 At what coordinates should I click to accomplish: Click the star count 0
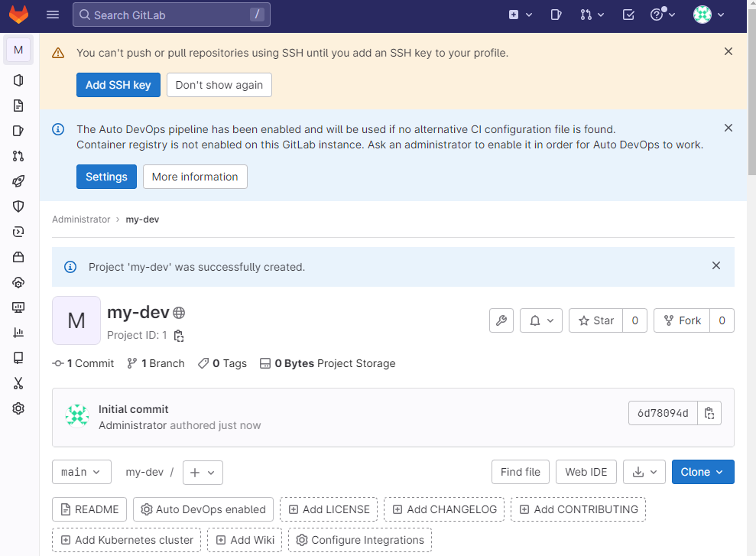(x=635, y=320)
